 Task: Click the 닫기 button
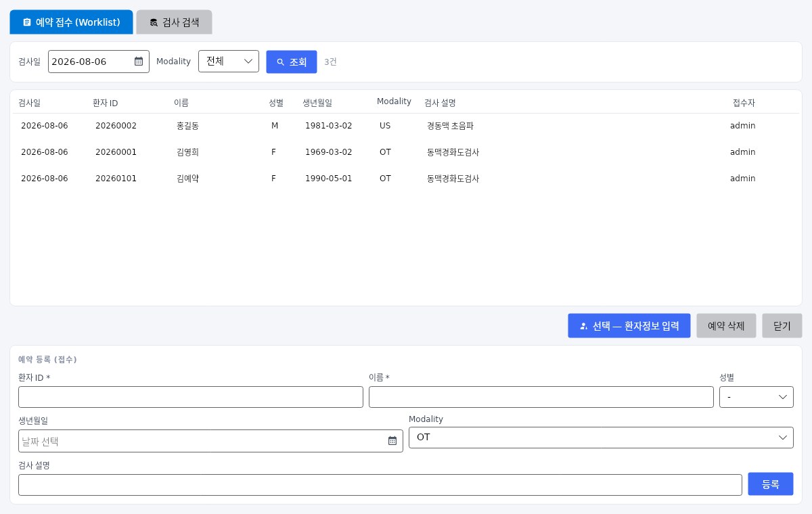782,325
